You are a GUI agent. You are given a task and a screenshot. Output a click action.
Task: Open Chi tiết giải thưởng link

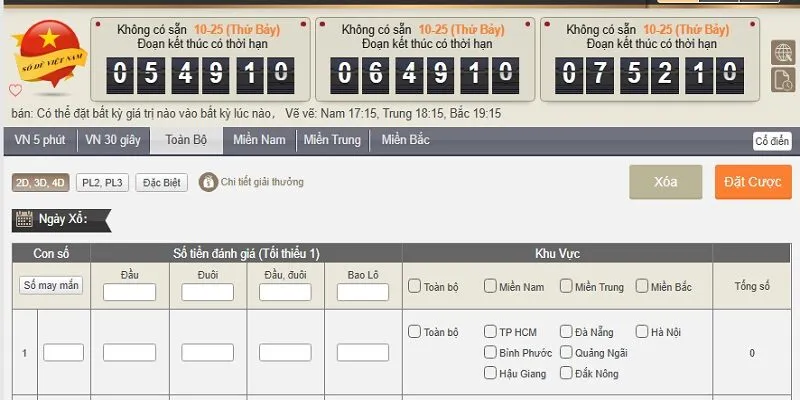point(262,182)
